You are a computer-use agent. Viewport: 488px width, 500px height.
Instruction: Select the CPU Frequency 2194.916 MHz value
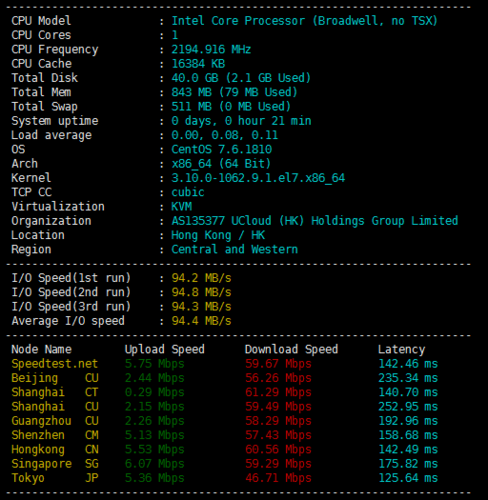[x=211, y=50]
